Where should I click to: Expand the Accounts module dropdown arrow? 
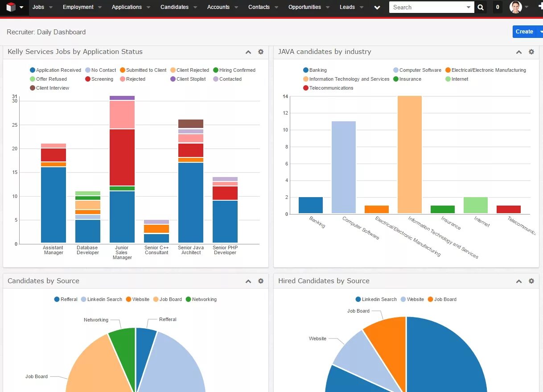click(236, 8)
